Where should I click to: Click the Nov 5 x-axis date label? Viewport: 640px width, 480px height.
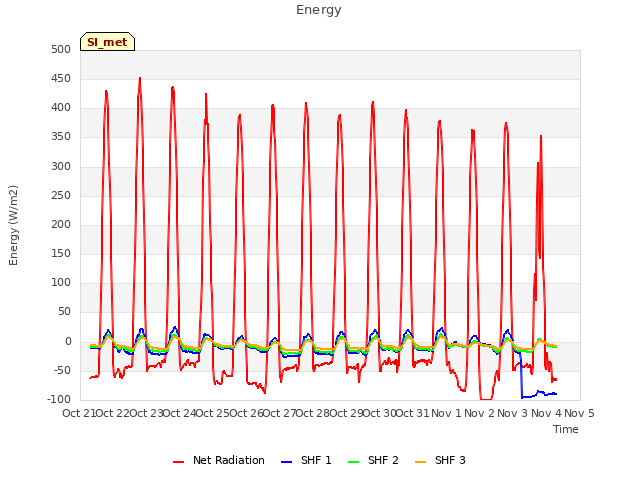[579, 413]
